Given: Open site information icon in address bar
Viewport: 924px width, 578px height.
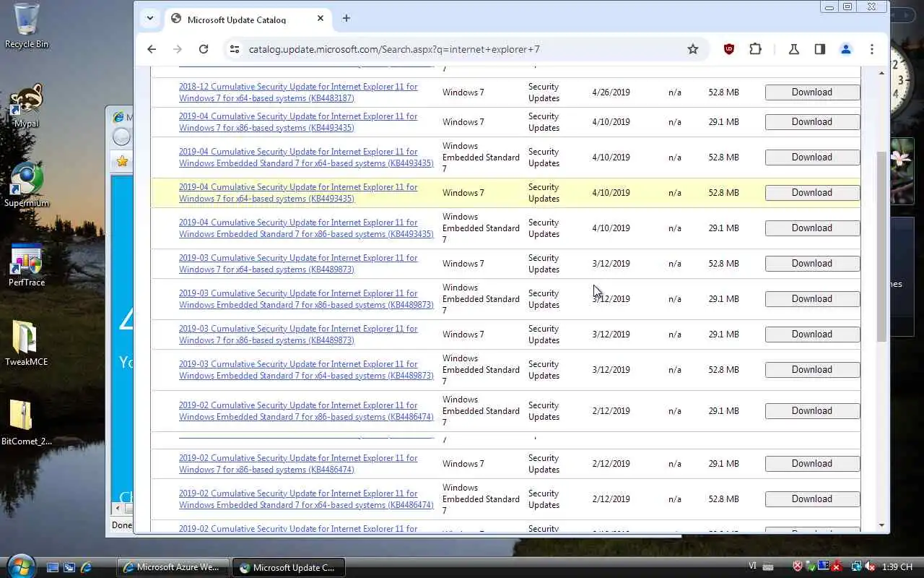Looking at the screenshot, I should [234, 49].
